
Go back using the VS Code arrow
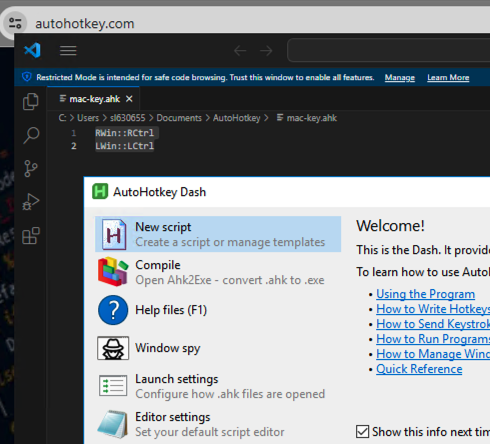(240, 51)
